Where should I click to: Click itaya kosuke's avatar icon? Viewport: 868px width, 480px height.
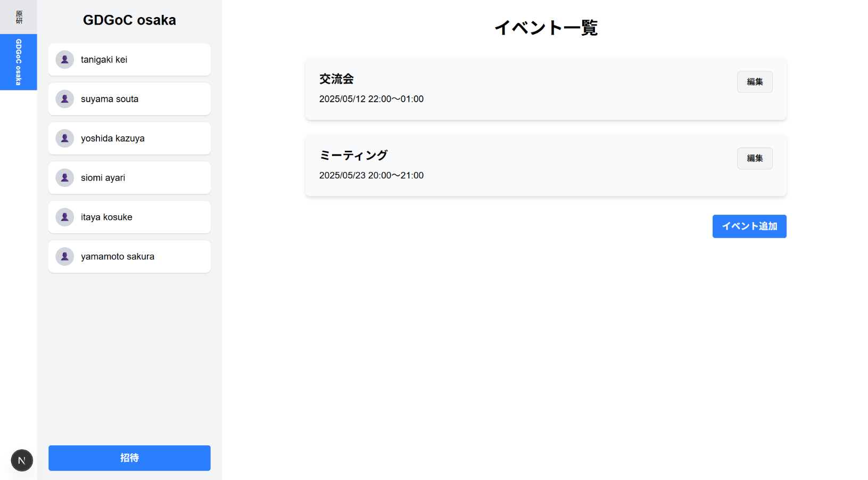(64, 217)
